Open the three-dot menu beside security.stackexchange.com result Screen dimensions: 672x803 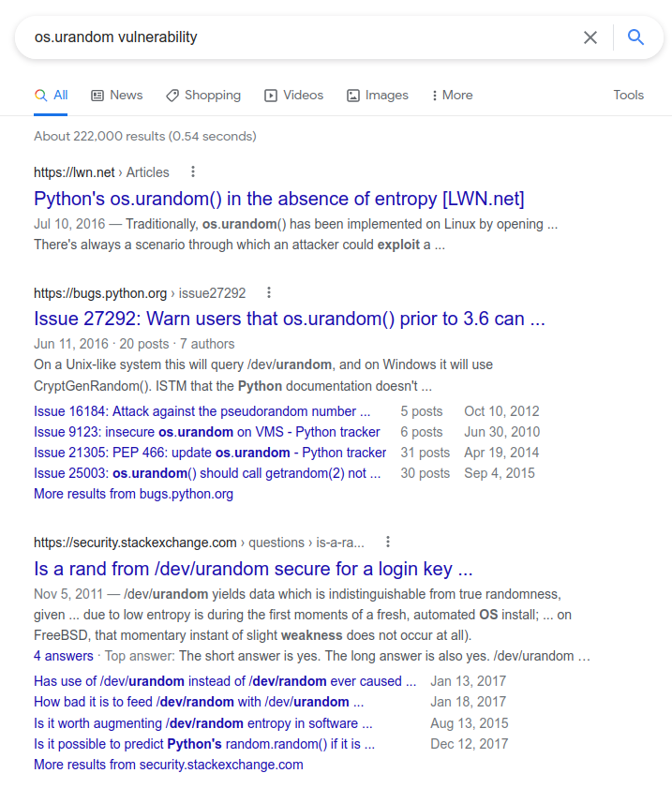click(x=388, y=542)
